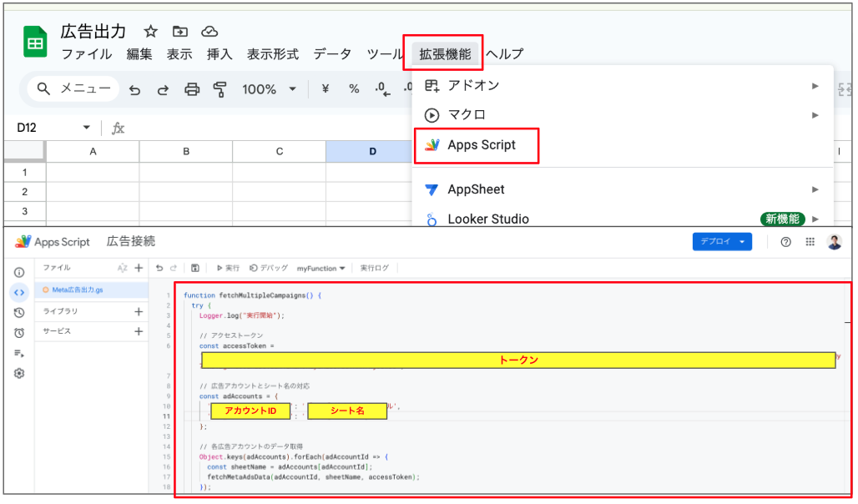
Task: Click the blue デプロイ button
Action: pyautogui.click(x=722, y=242)
